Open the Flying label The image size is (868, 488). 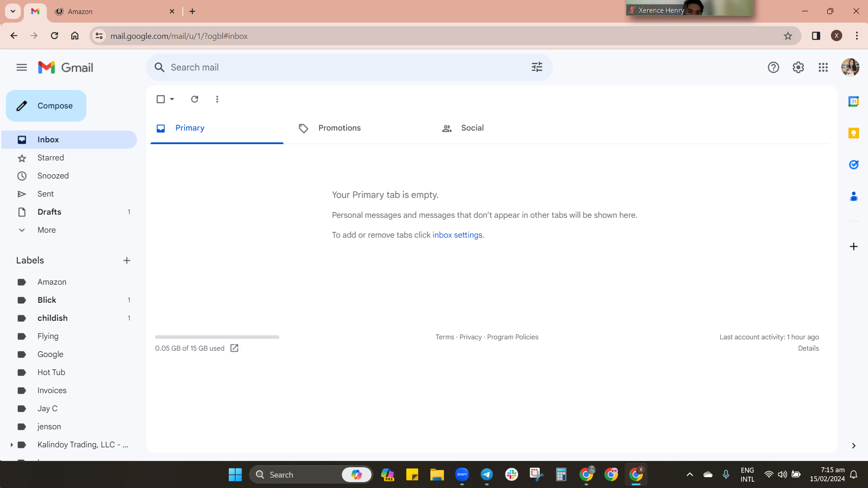click(69, 336)
